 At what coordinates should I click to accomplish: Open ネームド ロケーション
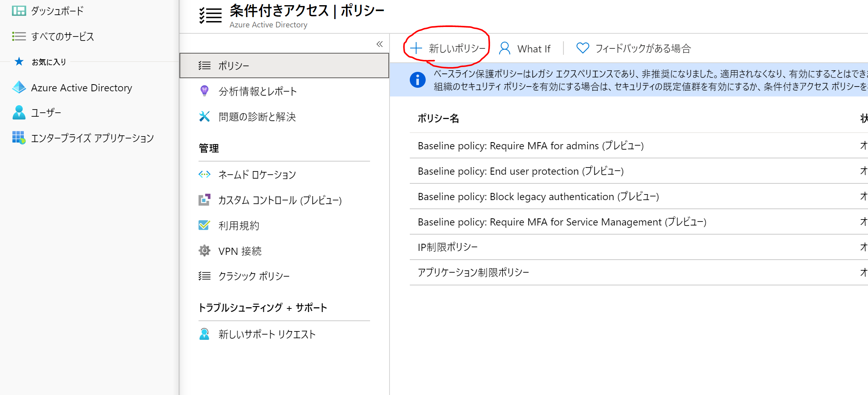pyautogui.click(x=257, y=175)
